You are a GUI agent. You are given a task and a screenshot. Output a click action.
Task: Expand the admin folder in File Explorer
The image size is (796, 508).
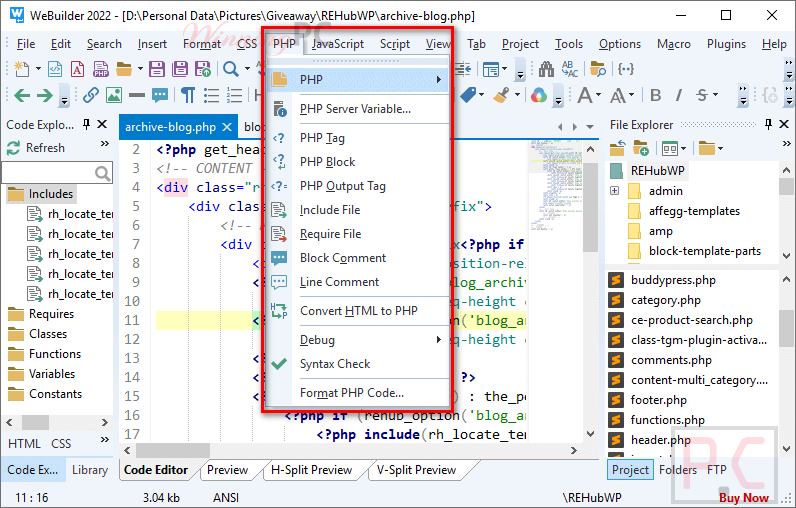tap(614, 191)
